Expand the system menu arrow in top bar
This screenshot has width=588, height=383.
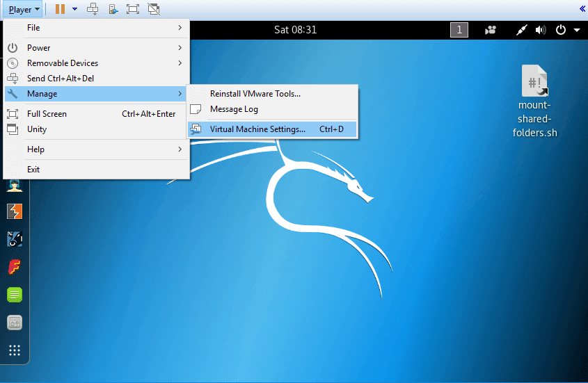tap(577, 31)
